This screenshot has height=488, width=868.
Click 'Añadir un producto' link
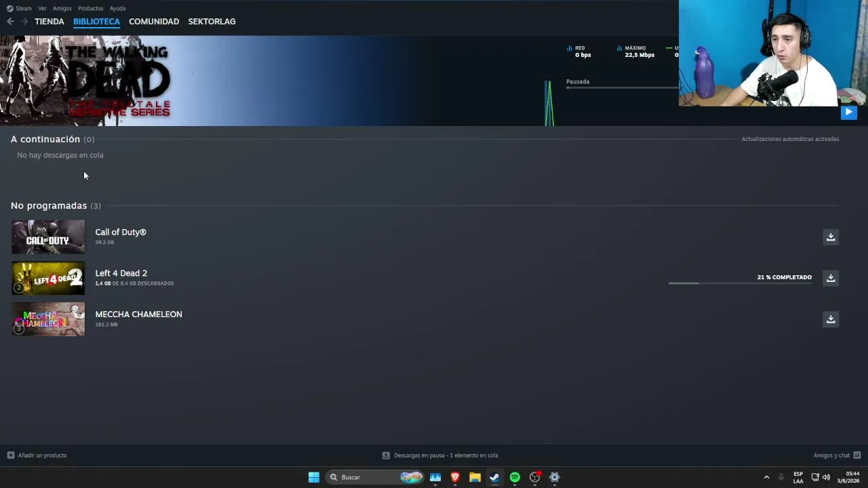coord(42,455)
